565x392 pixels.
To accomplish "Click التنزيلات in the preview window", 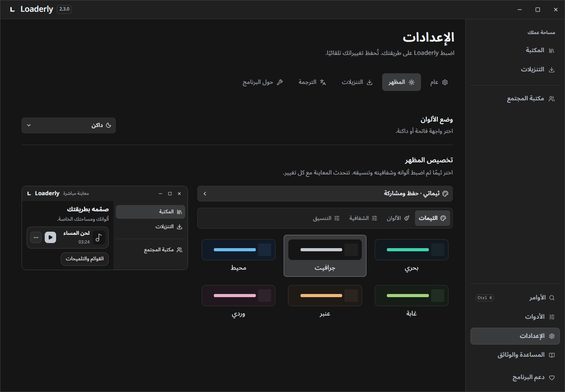I will (x=150, y=227).
